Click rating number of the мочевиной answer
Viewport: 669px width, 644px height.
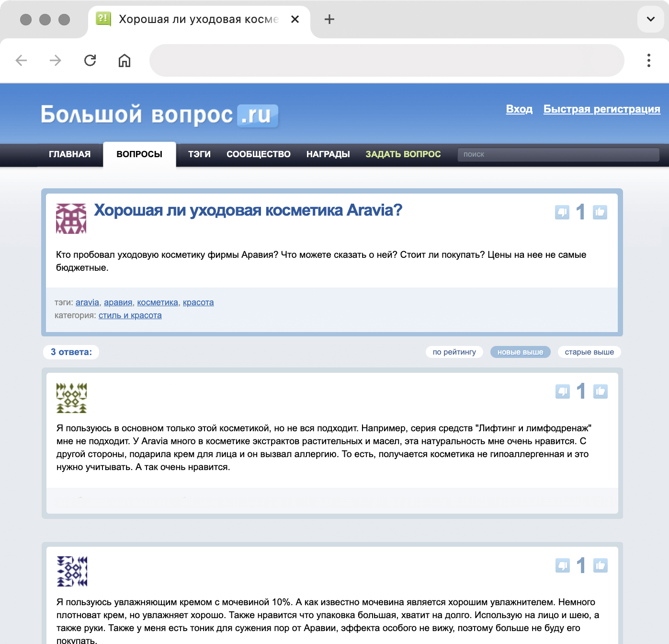(x=581, y=565)
